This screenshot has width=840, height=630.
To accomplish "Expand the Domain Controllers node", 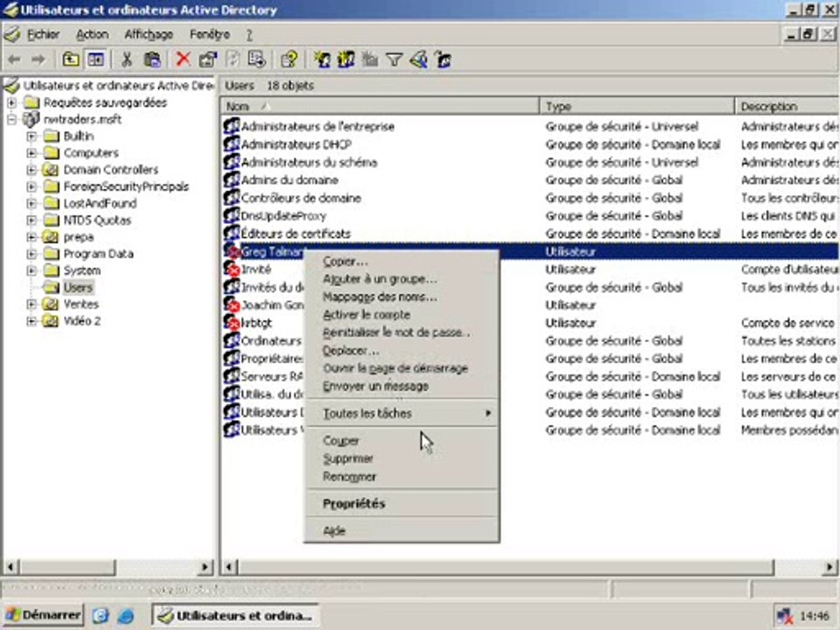I will (31, 170).
